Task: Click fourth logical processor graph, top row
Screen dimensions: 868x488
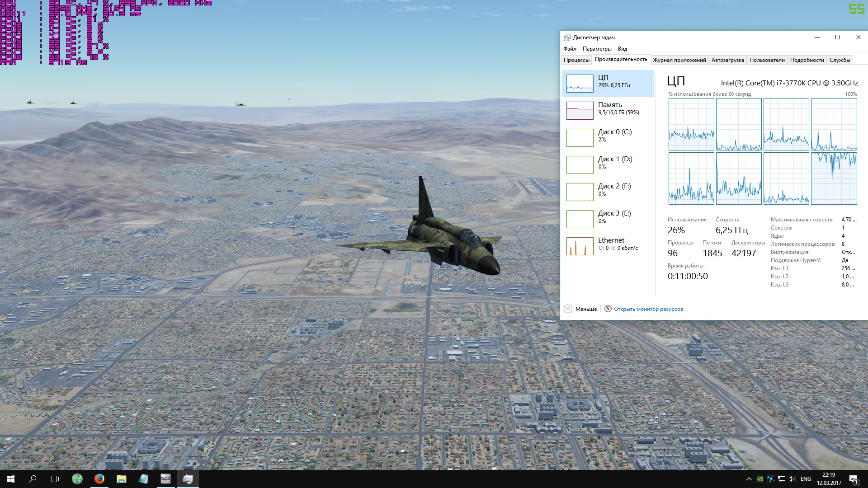Action: click(x=834, y=124)
